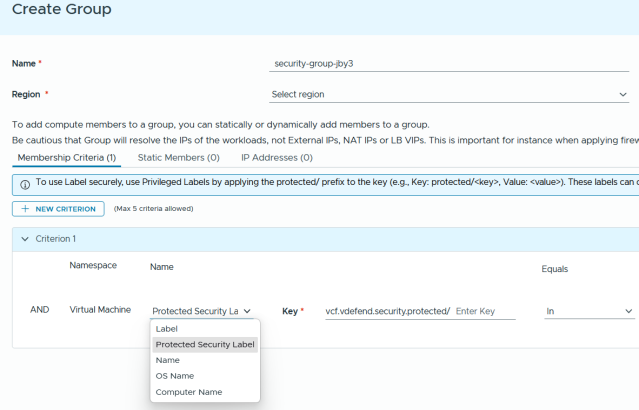
Task: Click the plus icon on New Criterion
Action: pyautogui.click(x=25, y=209)
